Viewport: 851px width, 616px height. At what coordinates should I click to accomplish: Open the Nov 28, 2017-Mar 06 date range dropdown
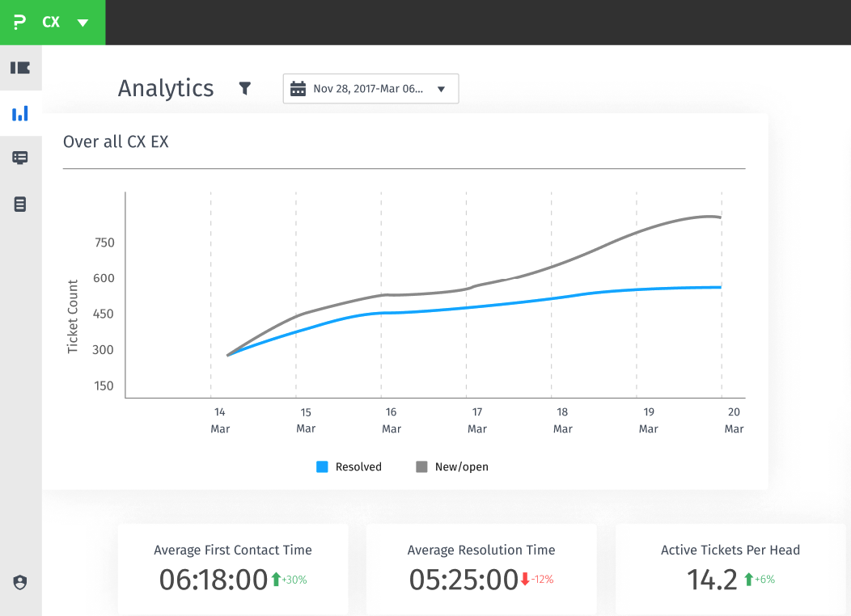click(x=370, y=88)
